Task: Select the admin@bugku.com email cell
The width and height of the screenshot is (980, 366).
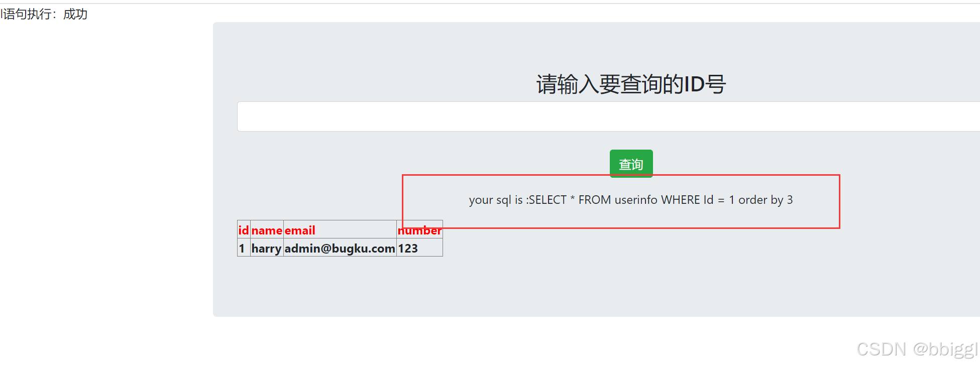Action: (x=340, y=248)
